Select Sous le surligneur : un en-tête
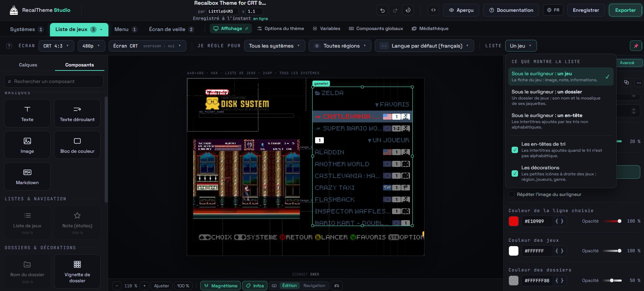The image size is (644, 291). (561, 121)
